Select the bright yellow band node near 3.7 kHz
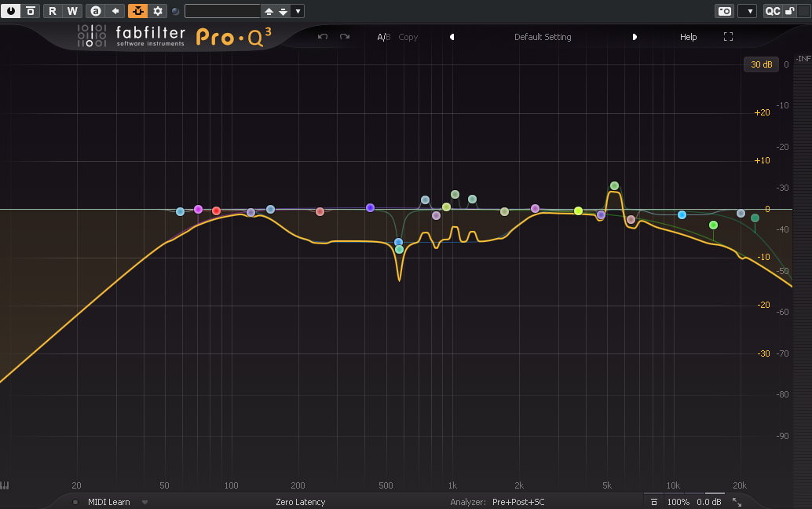The image size is (812, 509). [x=579, y=211]
